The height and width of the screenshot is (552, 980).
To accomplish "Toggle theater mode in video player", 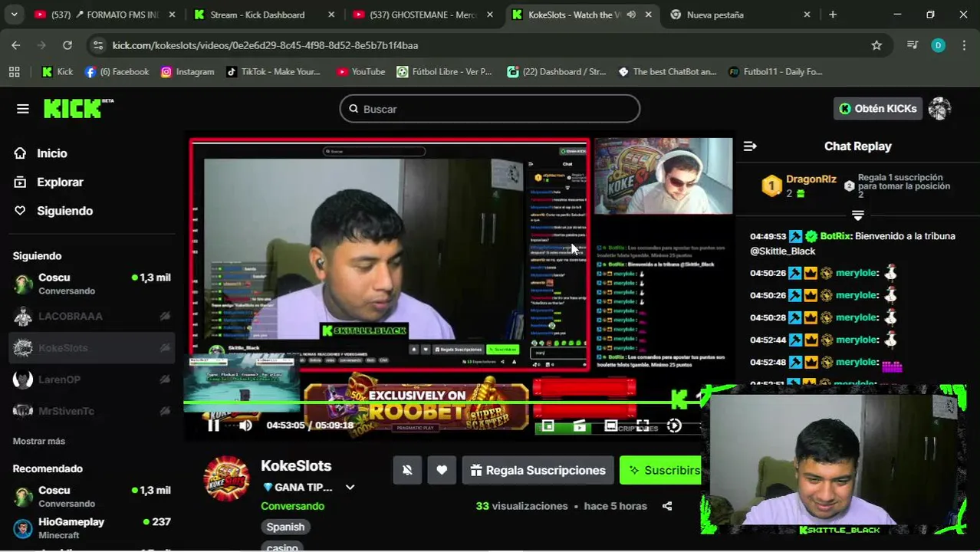I will 610,426.
